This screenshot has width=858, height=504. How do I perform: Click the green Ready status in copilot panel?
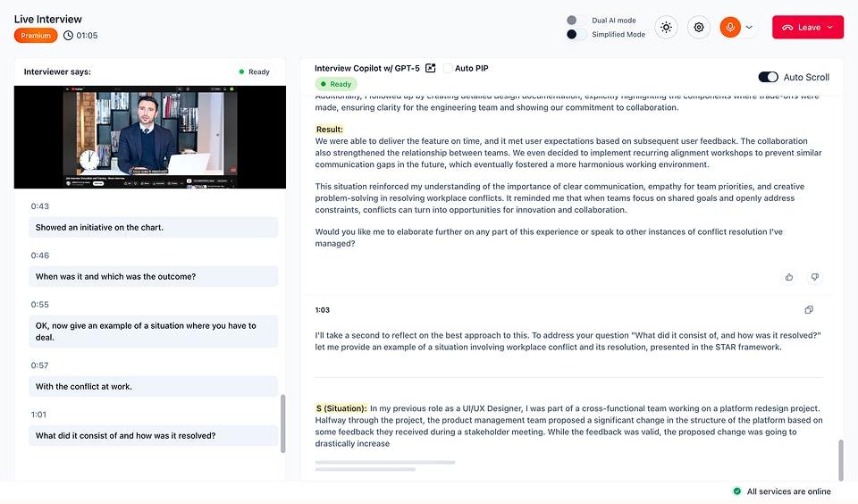click(336, 84)
